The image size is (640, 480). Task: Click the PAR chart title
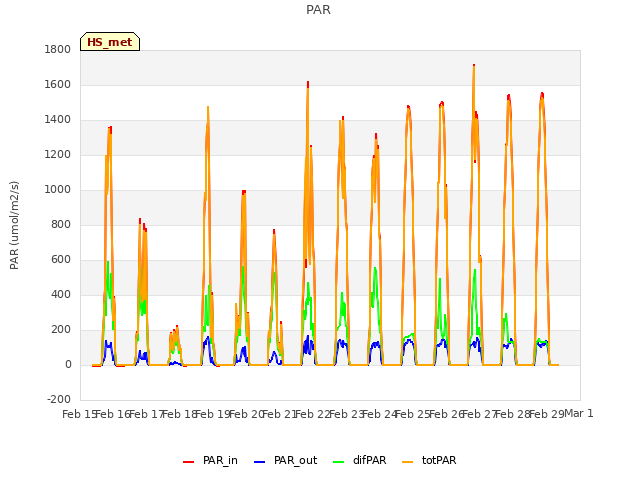(318, 10)
